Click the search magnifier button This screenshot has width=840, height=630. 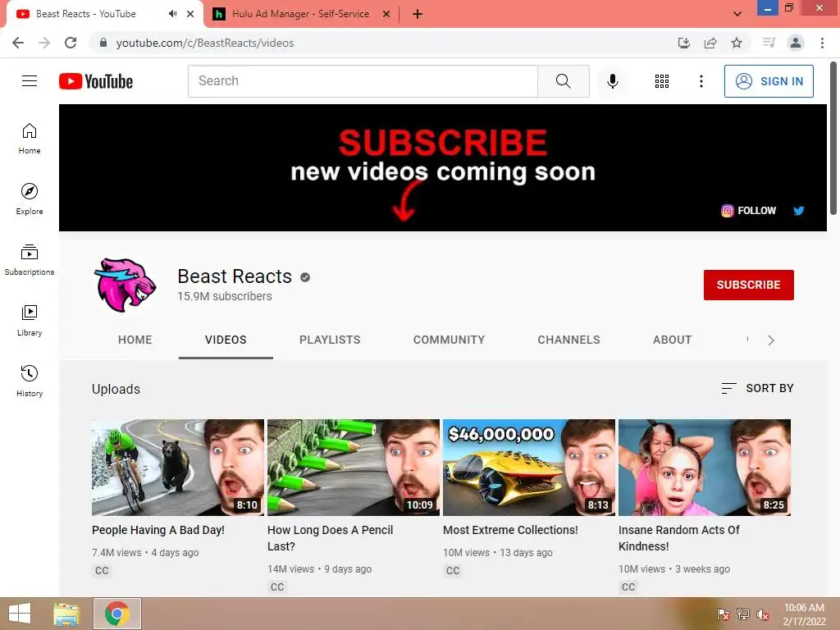[x=563, y=81]
